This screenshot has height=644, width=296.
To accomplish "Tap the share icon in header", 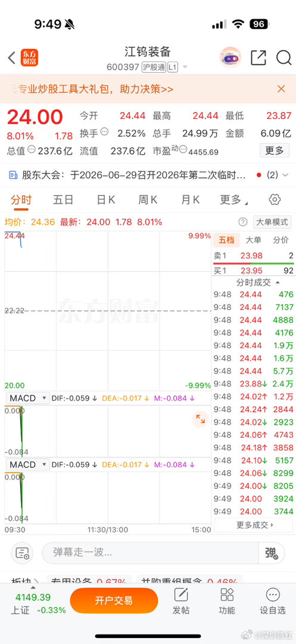I will point(258,57).
